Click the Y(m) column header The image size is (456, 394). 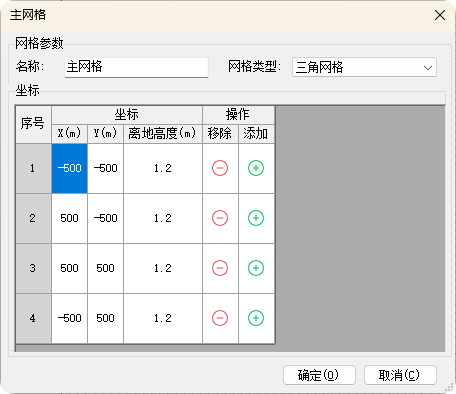tap(105, 134)
